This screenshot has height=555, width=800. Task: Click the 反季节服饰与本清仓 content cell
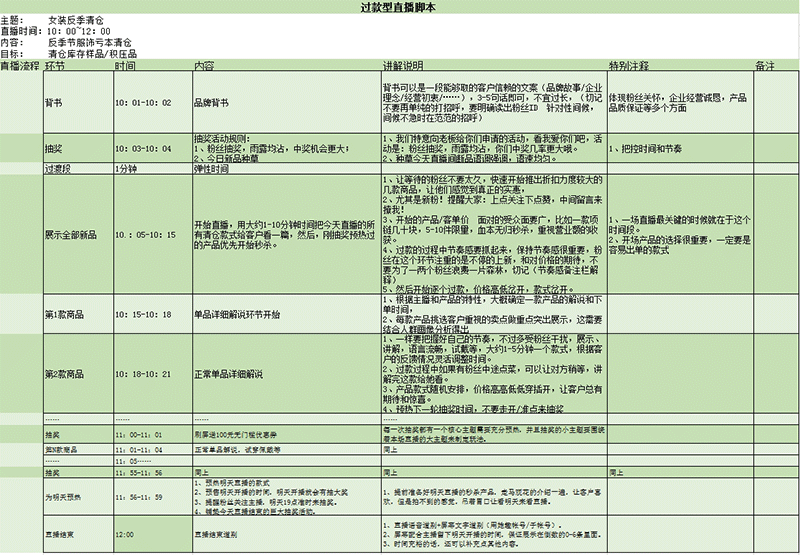click(90, 43)
